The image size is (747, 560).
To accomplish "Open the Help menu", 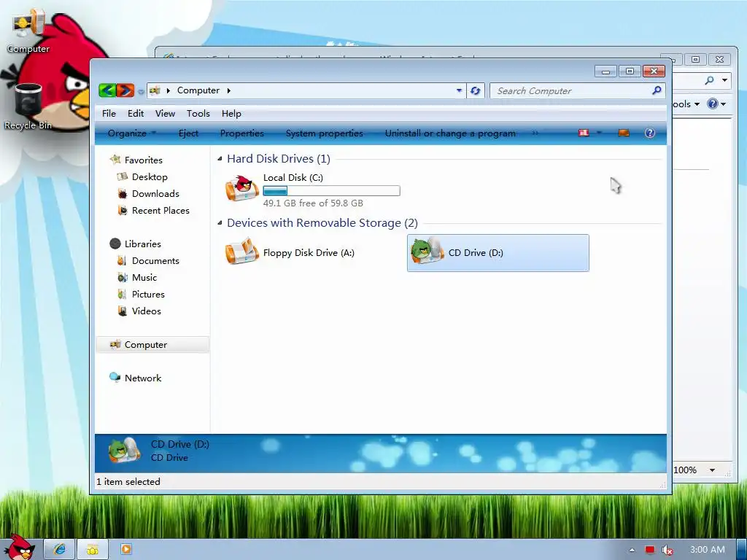I will [x=231, y=113].
